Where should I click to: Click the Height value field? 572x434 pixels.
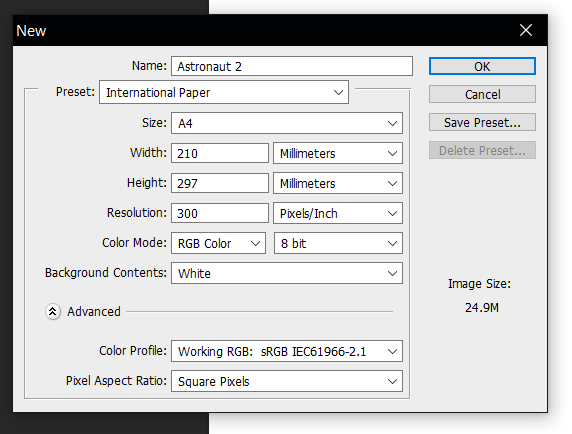[x=220, y=183]
